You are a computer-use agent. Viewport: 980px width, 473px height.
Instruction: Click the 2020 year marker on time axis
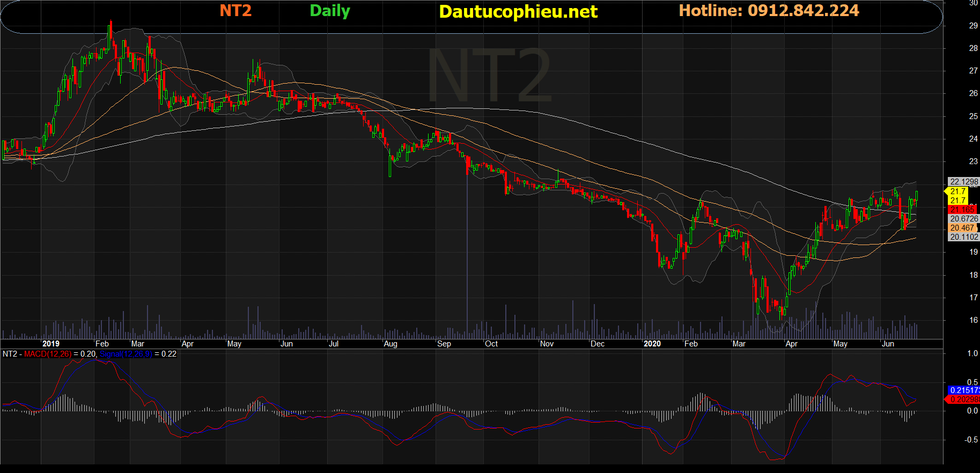(652, 344)
